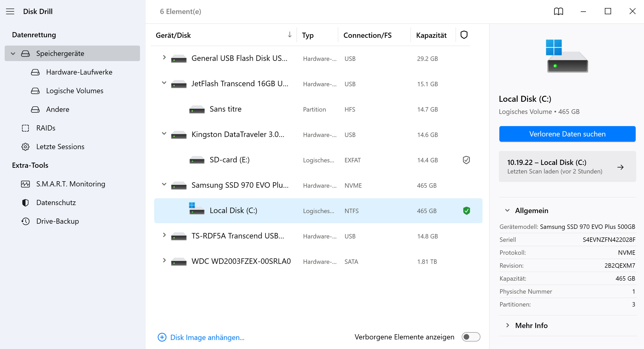Open the help book icon in title bar

558,11
